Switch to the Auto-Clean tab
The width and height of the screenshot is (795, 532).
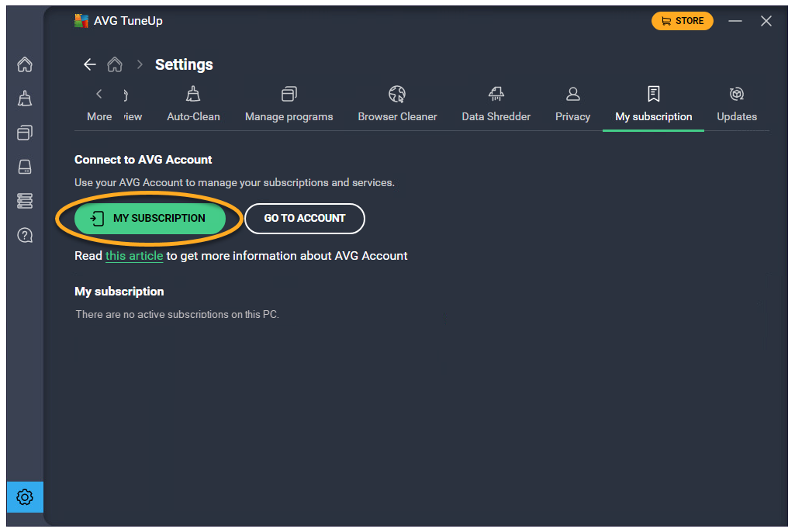tap(193, 105)
